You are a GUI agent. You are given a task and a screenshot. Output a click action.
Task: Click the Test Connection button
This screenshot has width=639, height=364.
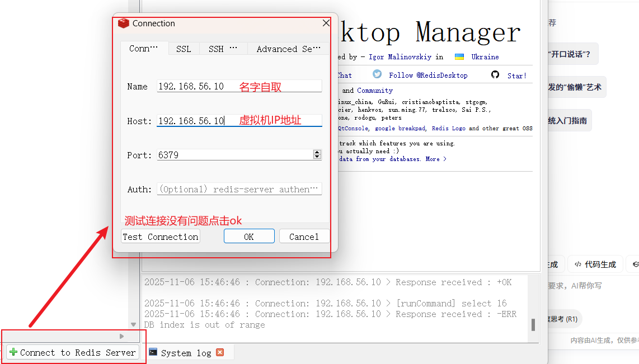(x=160, y=237)
